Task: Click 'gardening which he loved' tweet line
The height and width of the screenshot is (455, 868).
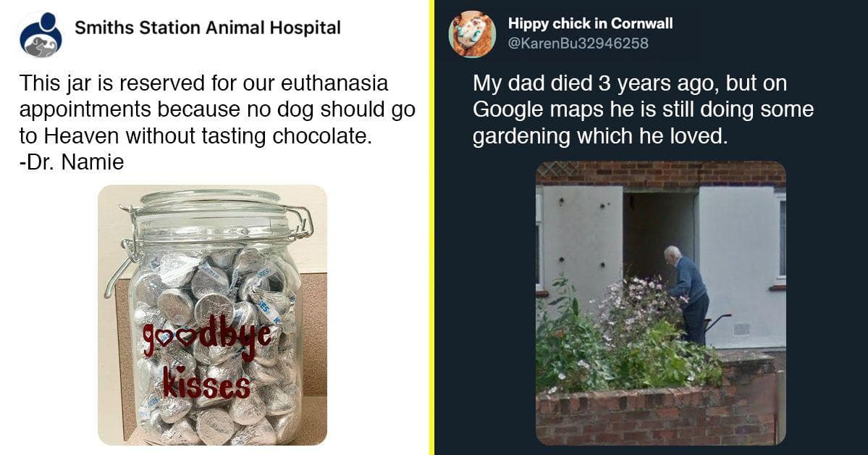Action: coord(599,135)
